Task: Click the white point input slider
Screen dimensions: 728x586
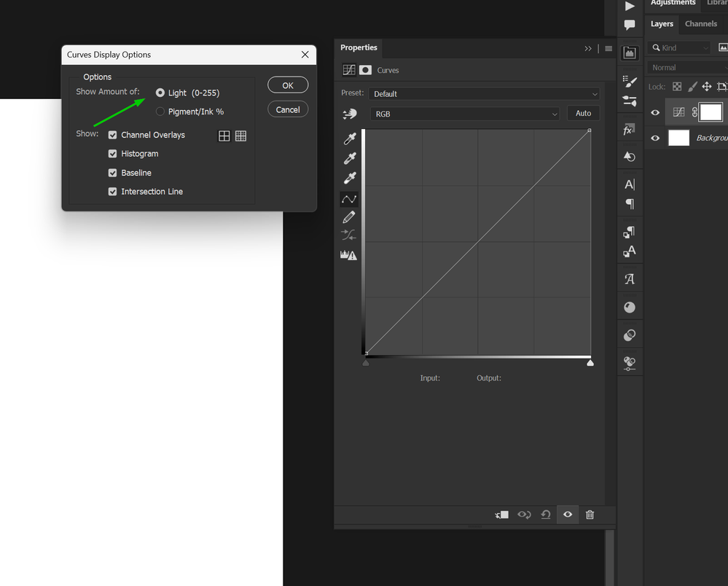Action: (x=590, y=363)
